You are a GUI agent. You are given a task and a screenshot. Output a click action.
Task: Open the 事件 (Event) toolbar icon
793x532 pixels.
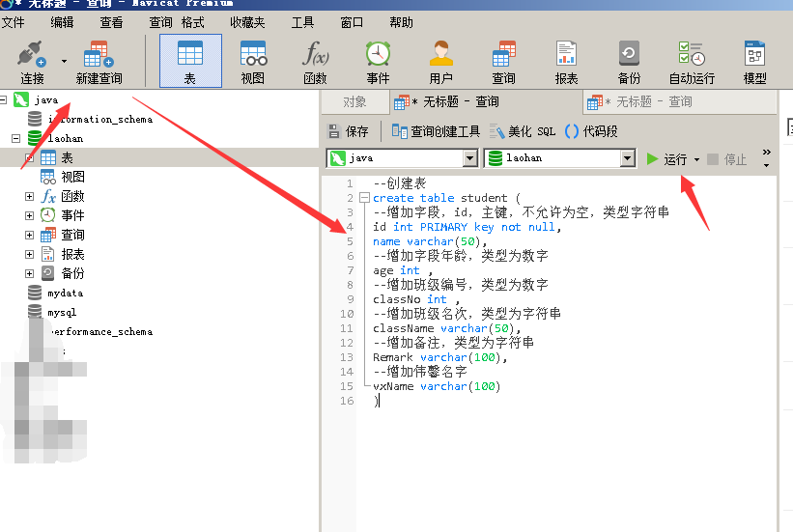pos(378,63)
